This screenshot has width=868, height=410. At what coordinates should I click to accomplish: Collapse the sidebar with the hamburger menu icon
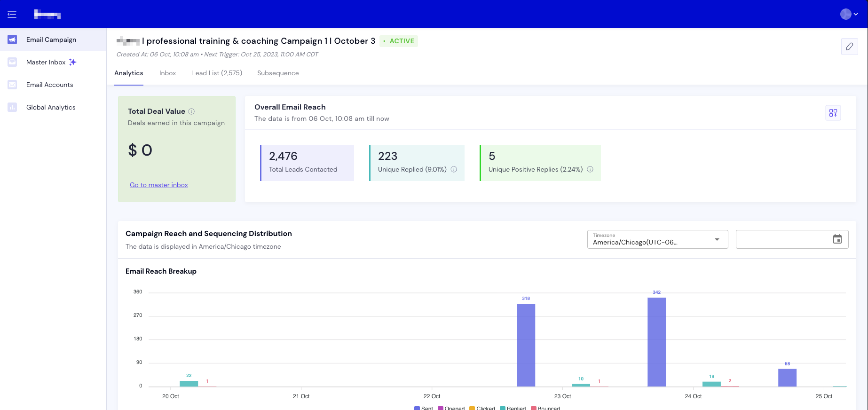12,14
